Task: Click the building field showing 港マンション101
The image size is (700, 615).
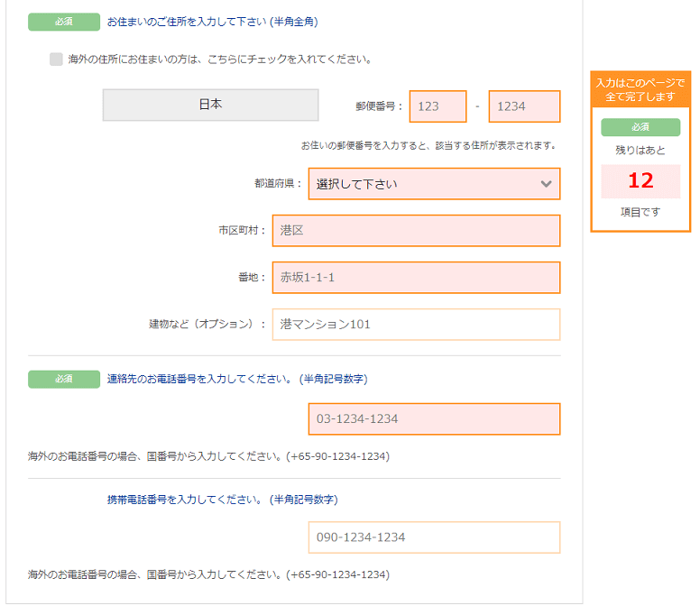Action: click(416, 325)
